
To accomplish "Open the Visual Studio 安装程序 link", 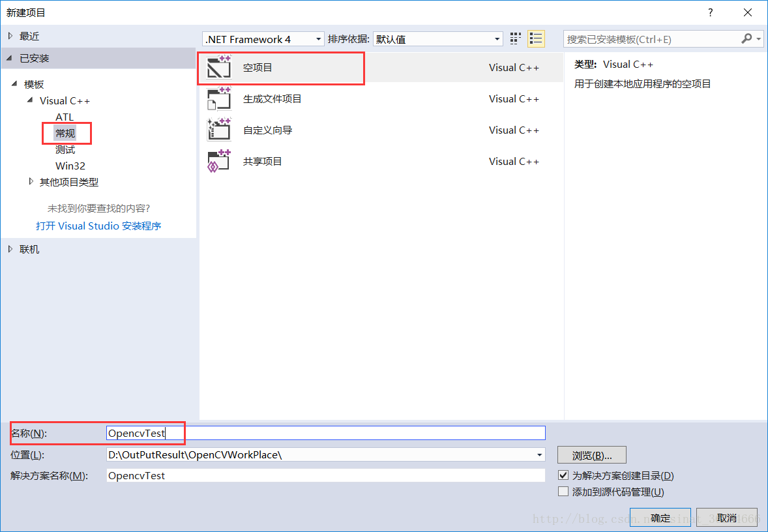I will tap(98, 226).
